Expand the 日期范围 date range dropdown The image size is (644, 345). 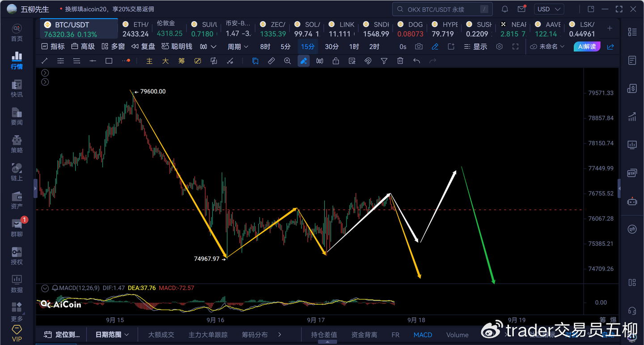click(x=112, y=334)
